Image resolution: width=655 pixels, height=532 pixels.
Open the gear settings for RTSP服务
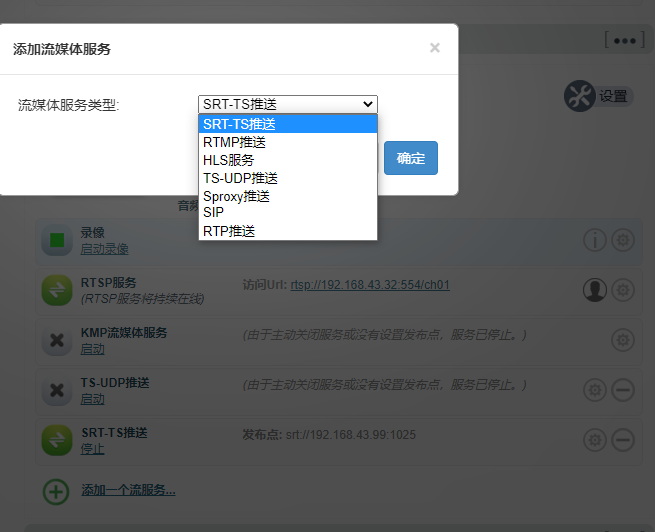(623, 290)
